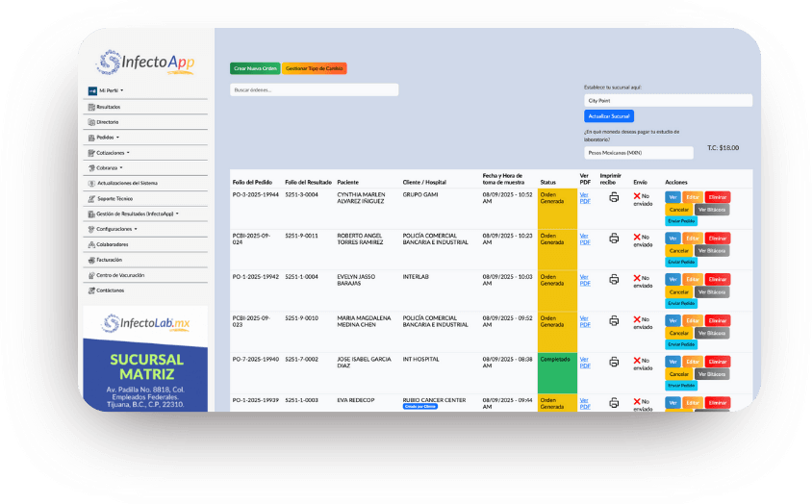812x504 pixels.
Task: Print receipt for Roberto Angel Torres Ramirez
Action: point(614,238)
